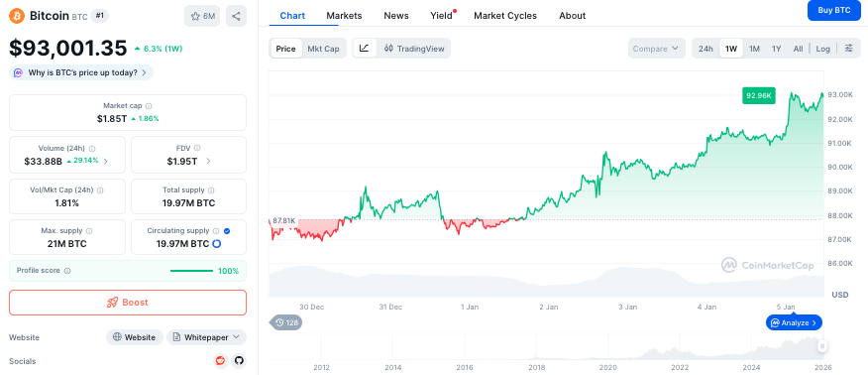Open the Yield tab
Viewport: 868px width, 375px height.
point(442,16)
